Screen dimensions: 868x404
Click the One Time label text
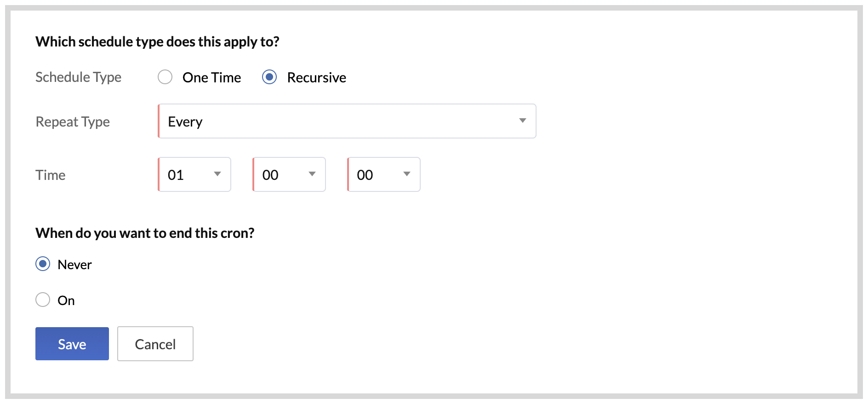(x=211, y=77)
